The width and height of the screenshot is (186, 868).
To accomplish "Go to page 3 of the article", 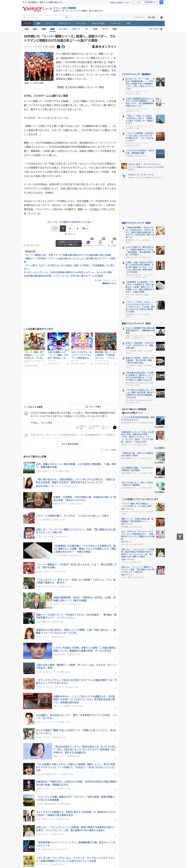I will pos(77,228).
